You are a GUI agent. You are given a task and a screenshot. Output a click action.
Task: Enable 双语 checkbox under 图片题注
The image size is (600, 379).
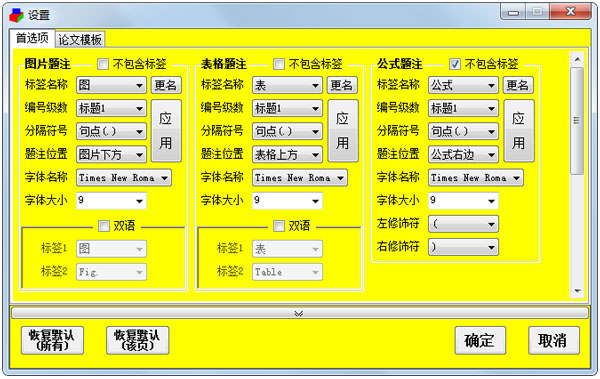click(x=104, y=226)
